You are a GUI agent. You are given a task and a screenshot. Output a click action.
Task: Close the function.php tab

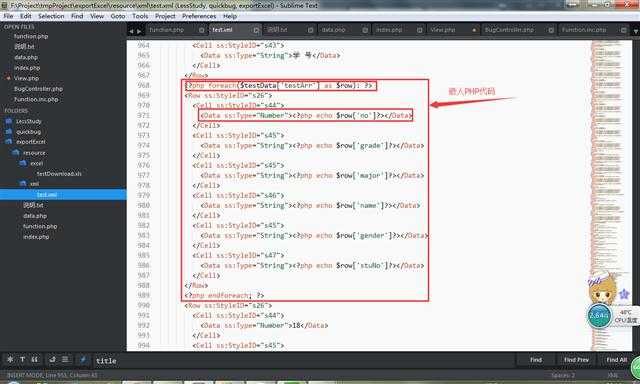pyautogui.click(x=202, y=30)
